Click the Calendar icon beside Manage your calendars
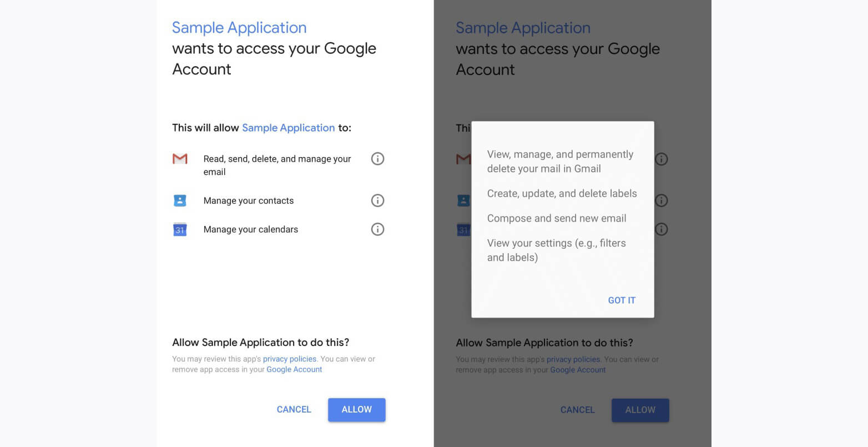Image resolution: width=868 pixels, height=447 pixels. click(180, 229)
